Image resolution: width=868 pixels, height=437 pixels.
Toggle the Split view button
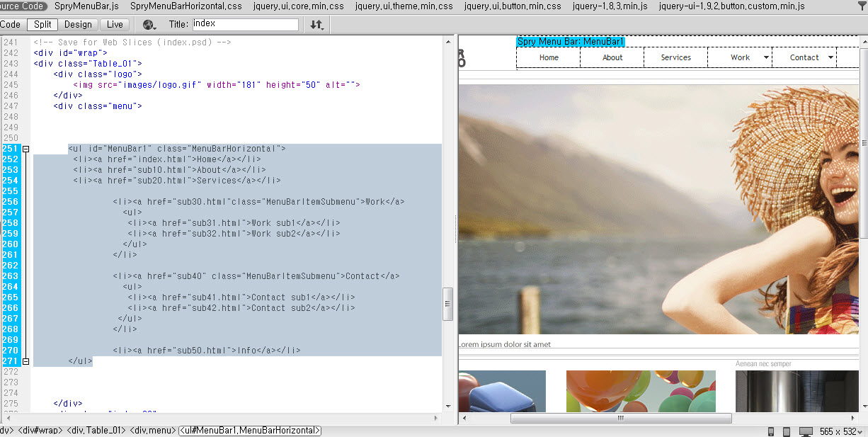42,24
